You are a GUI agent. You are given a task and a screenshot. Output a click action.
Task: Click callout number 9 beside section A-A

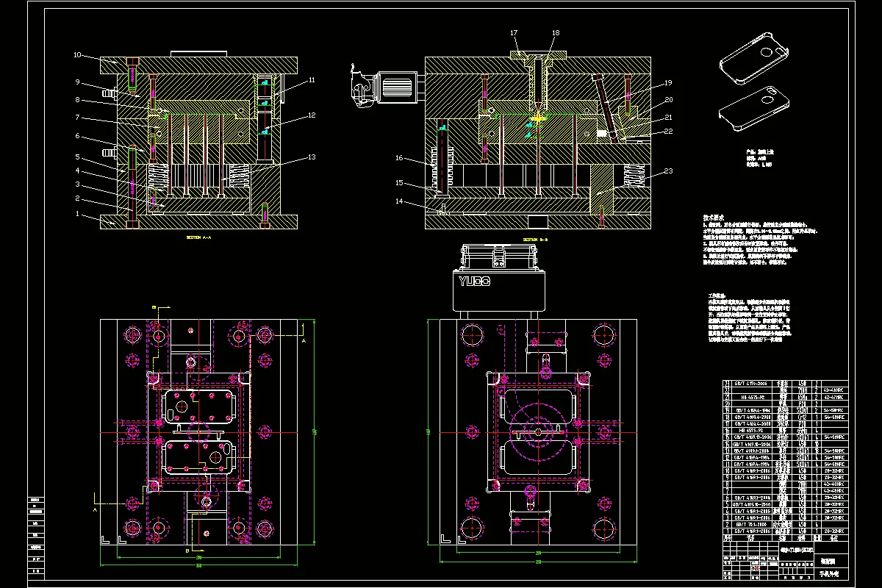pos(76,82)
